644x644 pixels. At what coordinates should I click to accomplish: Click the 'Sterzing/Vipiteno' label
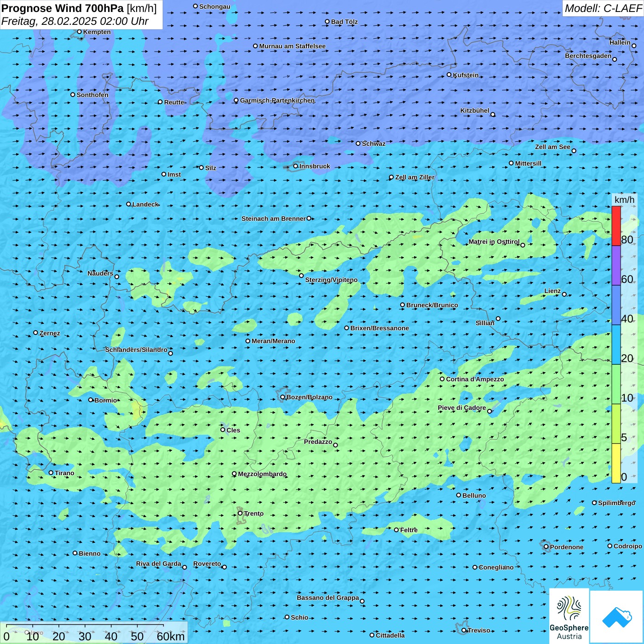331,280
